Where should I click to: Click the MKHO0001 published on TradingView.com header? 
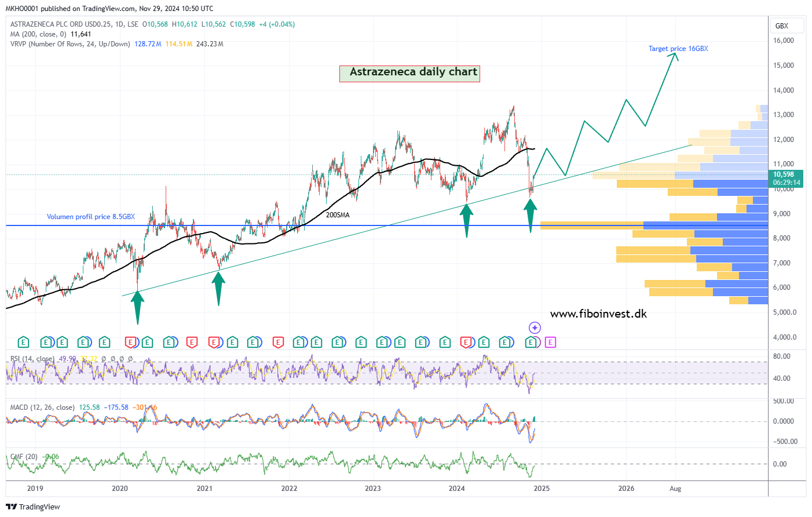coord(109,9)
